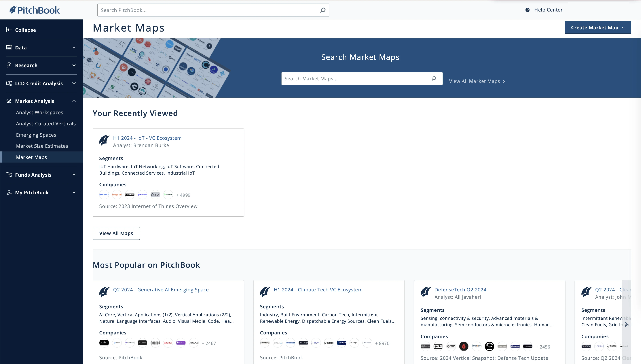
Task: Click the '+ 4999' companies count
Action: point(183,195)
